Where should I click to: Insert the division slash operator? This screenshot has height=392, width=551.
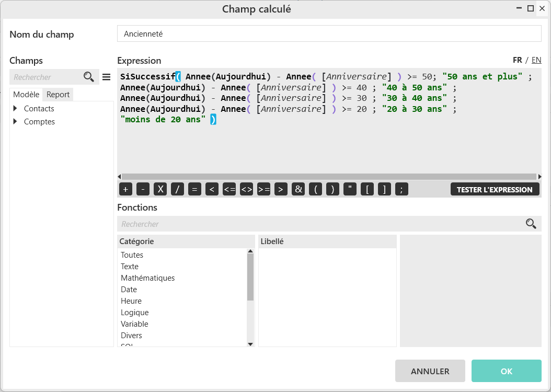click(177, 189)
